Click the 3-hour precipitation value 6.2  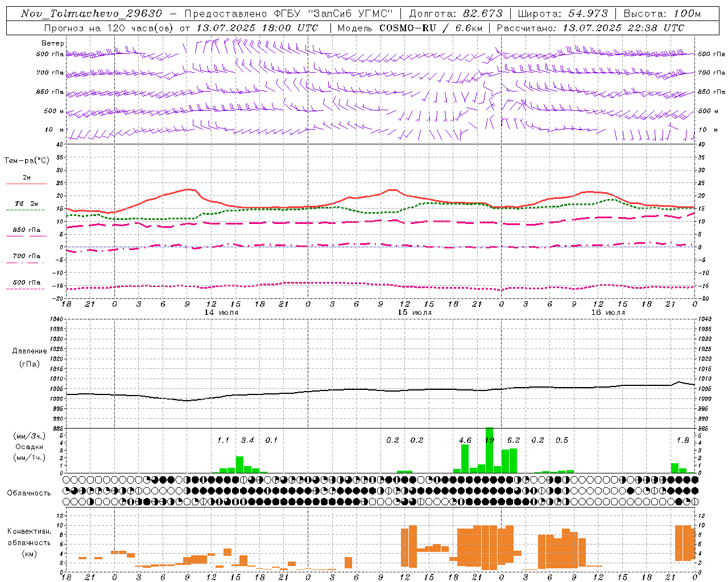(513, 440)
